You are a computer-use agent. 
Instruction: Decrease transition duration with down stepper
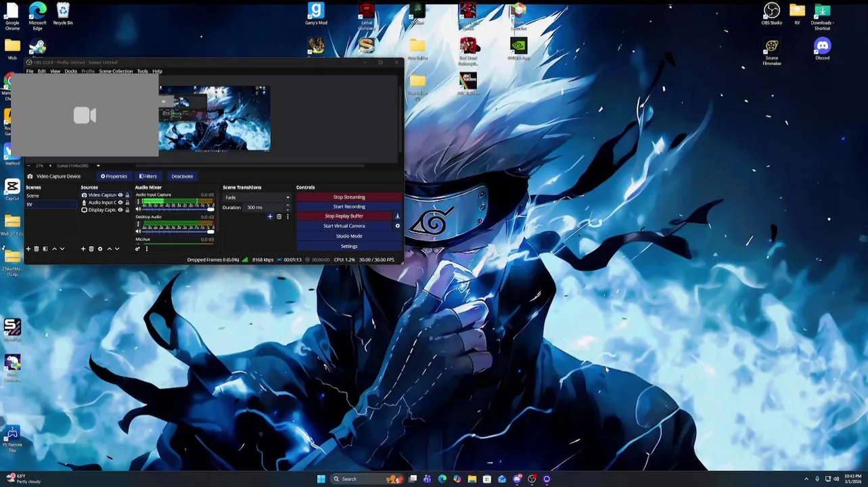288,210
